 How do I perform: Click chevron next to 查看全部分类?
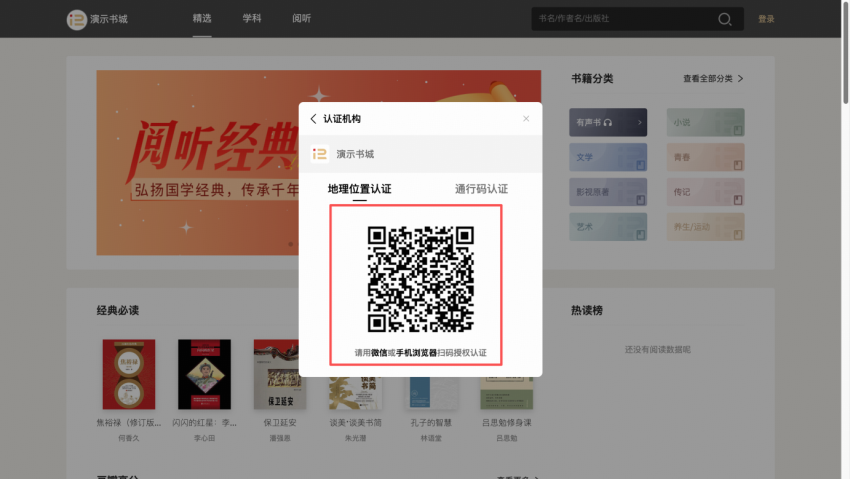[740, 79]
